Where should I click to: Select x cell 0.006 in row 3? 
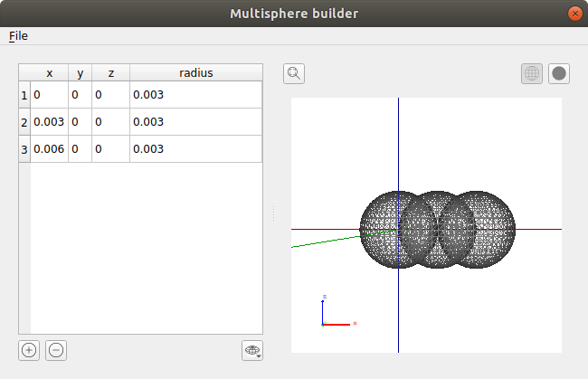click(x=49, y=149)
